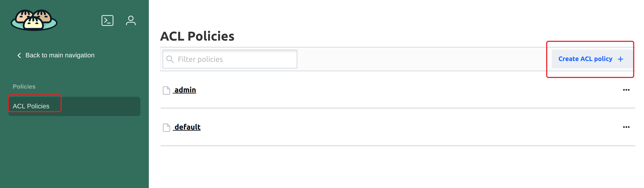Click the OpenBao dumpling logo

click(34, 20)
